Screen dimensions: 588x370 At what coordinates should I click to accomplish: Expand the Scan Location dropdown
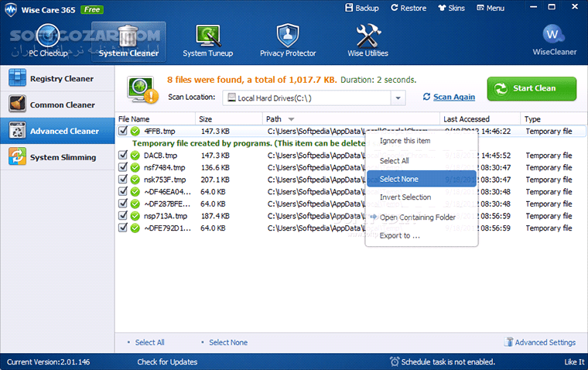(x=398, y=98)
